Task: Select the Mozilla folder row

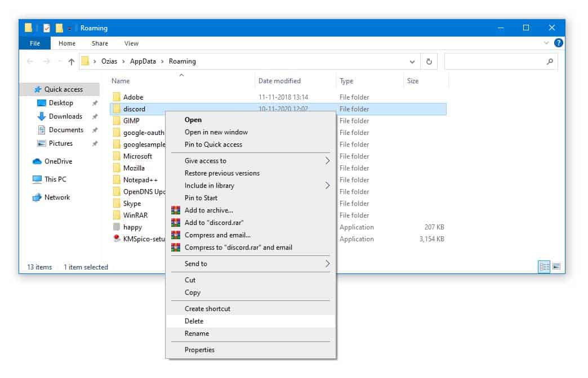Action: (x=137, y=168)
